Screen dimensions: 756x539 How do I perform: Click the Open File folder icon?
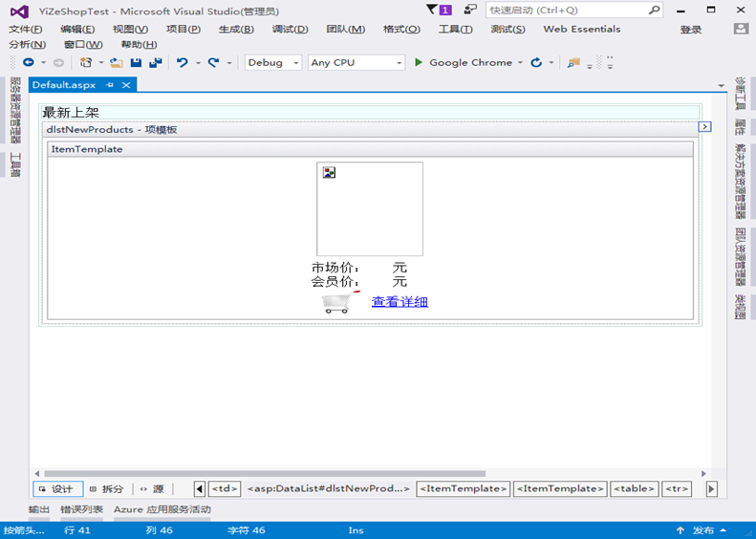point(117,63)
